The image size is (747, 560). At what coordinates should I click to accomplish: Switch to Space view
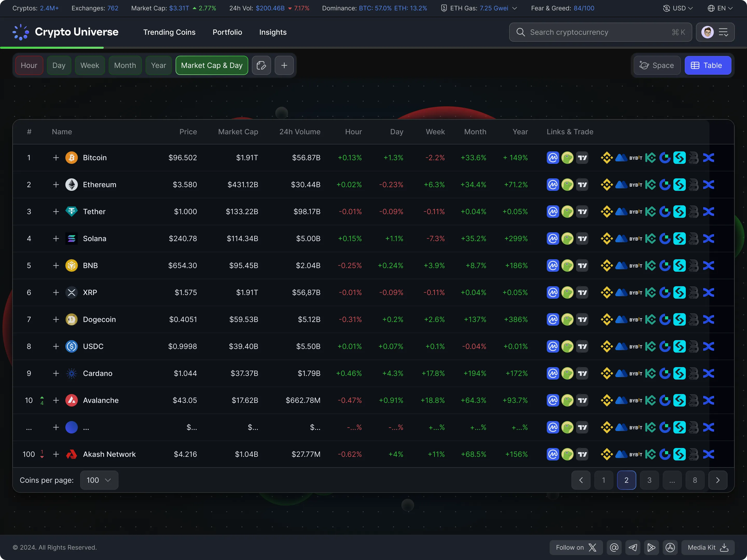click(x=657, y=66)
